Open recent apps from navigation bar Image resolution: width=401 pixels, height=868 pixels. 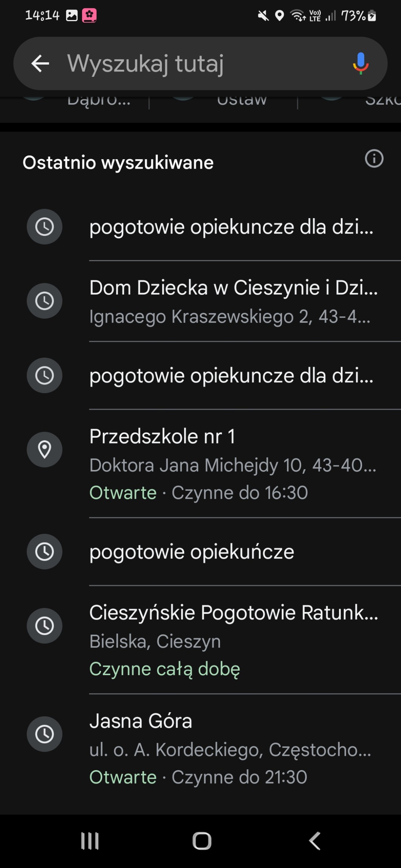tap(90, 841)
